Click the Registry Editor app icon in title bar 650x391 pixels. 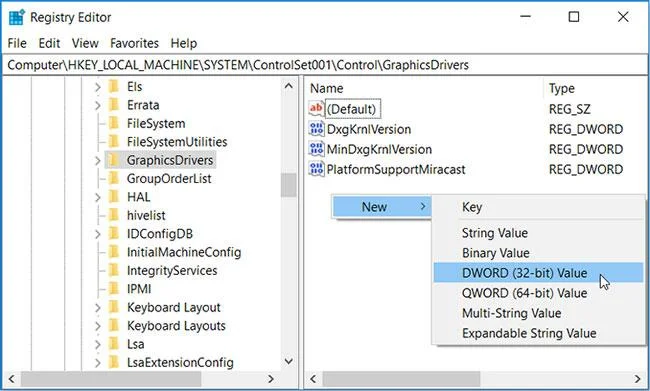point(17,17)
